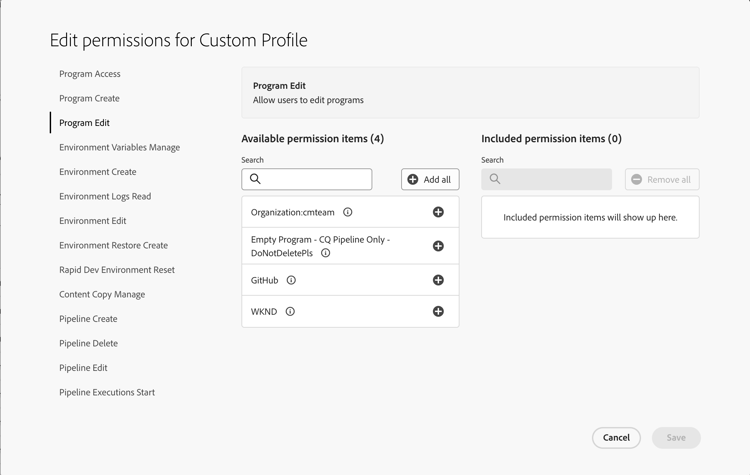Click the info icon beside WKND
This screenshot has height=475, width=750.
coord(290,311)
